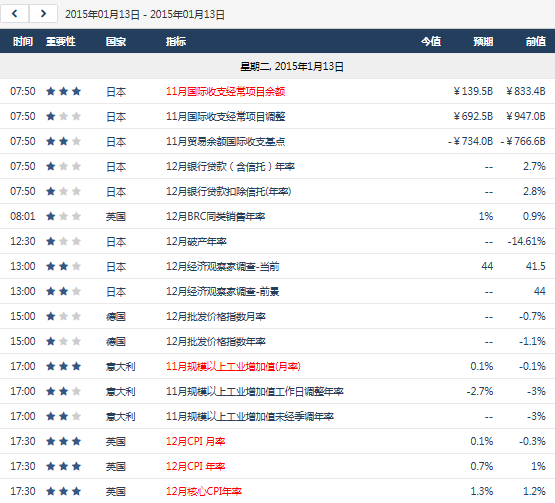Viewport: 555px width, 503px height.
Task: Click the 指标 column header
Action: click(x=176, y=41)
